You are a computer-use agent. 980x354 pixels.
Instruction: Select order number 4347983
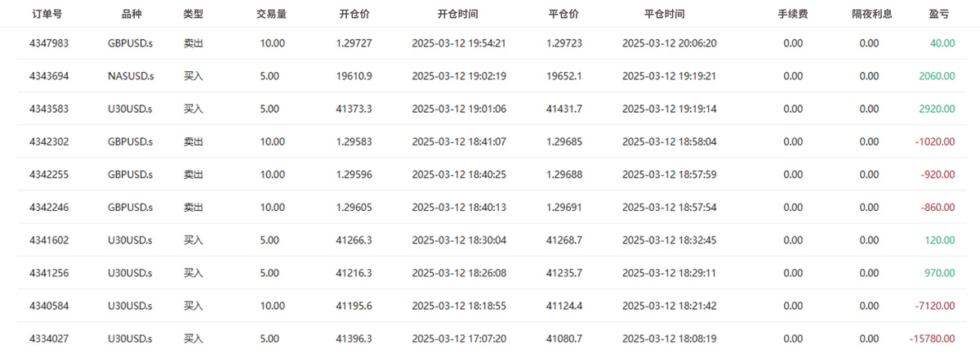pyautogui.click(x=48, y=43)
